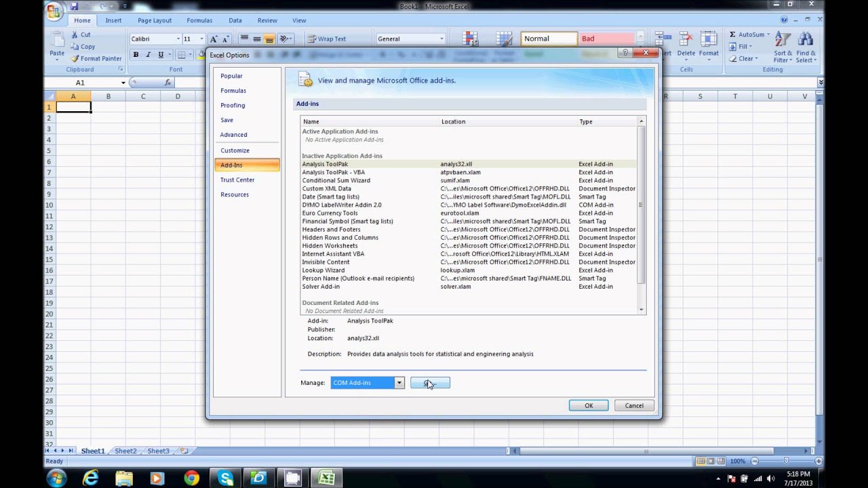Expand the Fill dropdown in Editing group
Screen dimensions: 868x488
pos(750,47)
